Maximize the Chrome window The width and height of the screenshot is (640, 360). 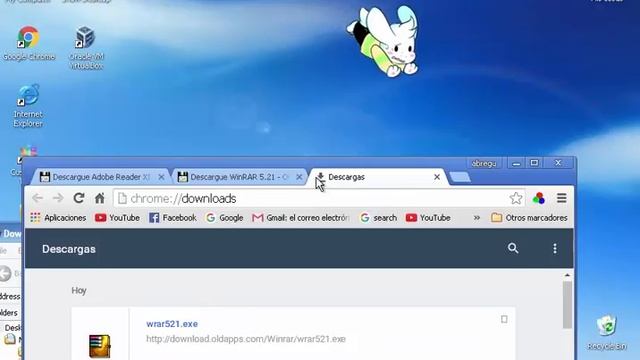(534, 163)
